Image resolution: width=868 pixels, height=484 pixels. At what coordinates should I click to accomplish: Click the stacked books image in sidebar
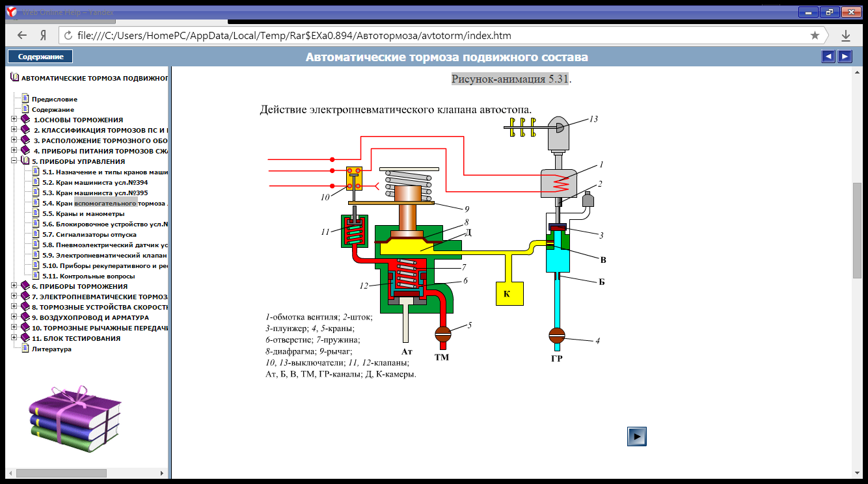pyautogui.click(x=75, y=419)
